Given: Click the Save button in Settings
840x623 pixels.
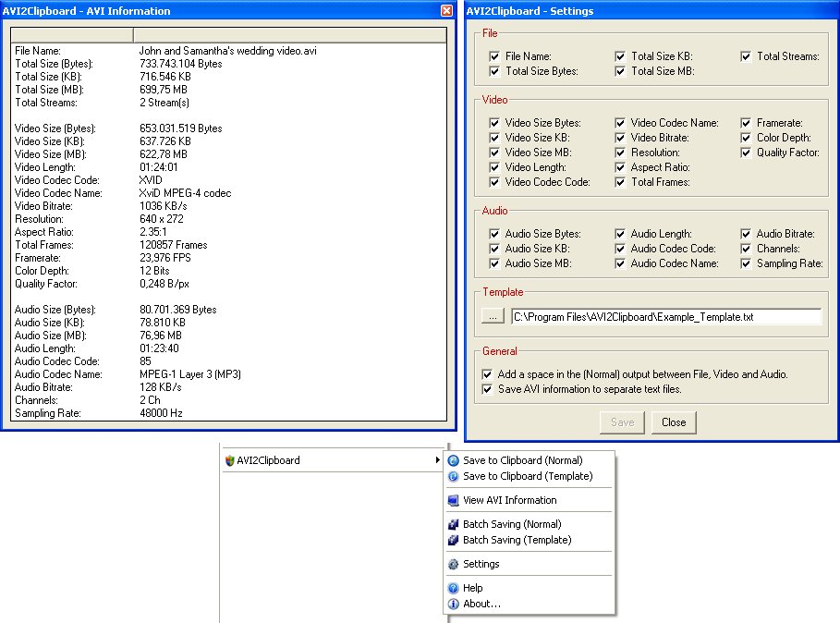Looking at the screenshot, I should (622, 422).
